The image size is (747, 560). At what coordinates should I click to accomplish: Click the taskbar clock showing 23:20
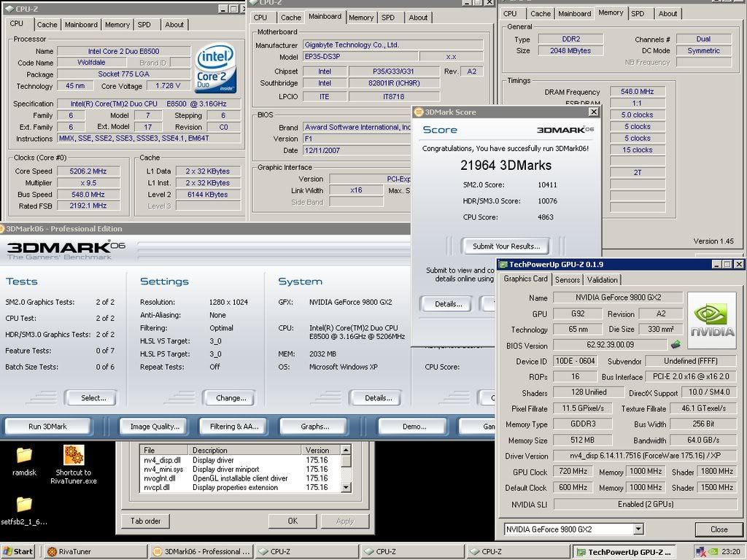tap(731, 552)
